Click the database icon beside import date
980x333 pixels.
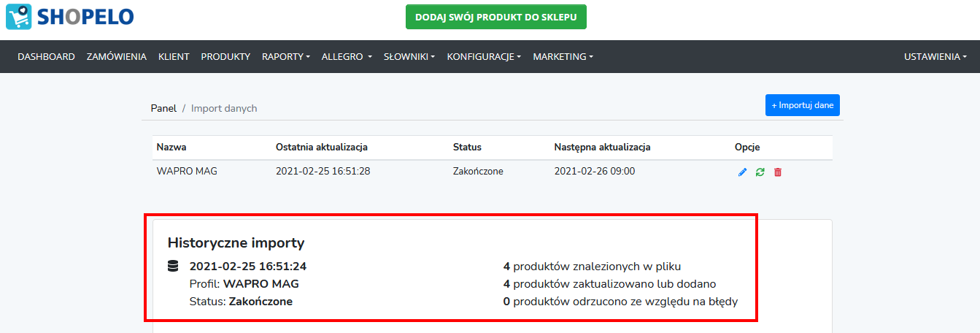click(173, 266)
